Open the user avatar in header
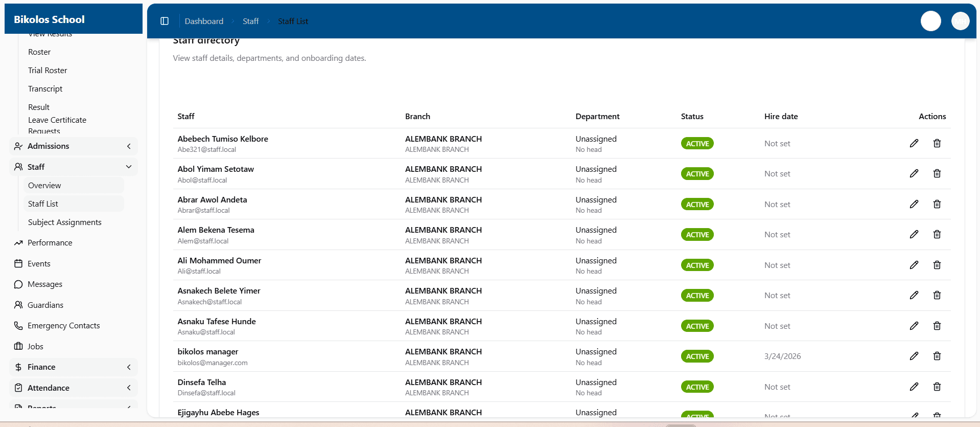This screenshot has width=980, height=427. pos(960,21)
